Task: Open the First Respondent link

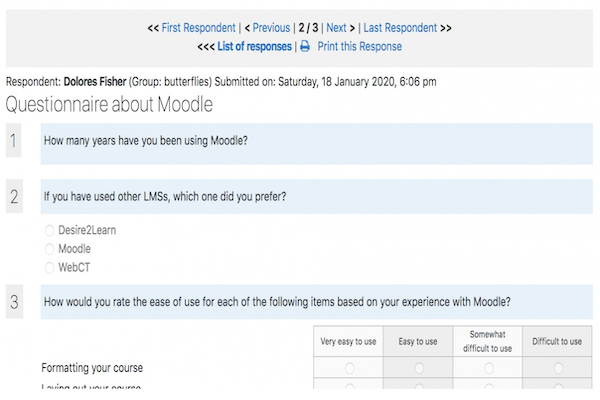Action: [198, 28]
